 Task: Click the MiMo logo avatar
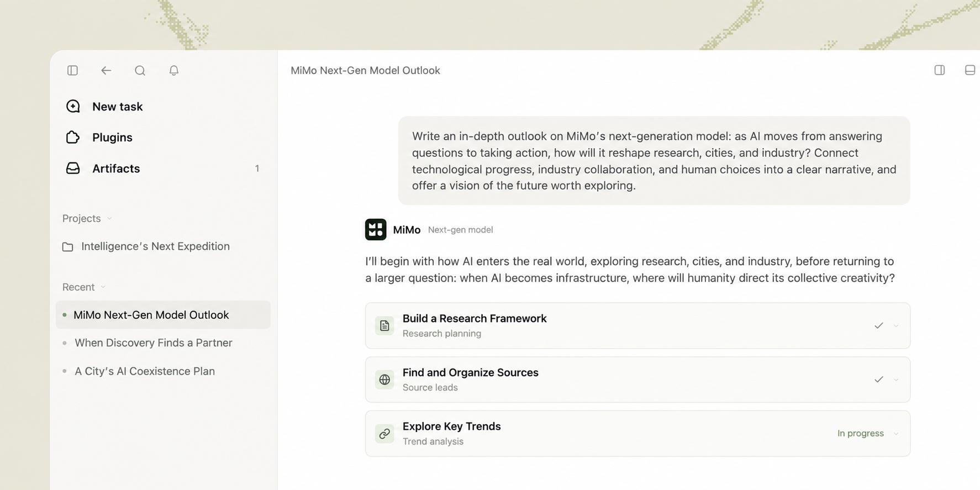pyautogui.click(x=376, y=229)
